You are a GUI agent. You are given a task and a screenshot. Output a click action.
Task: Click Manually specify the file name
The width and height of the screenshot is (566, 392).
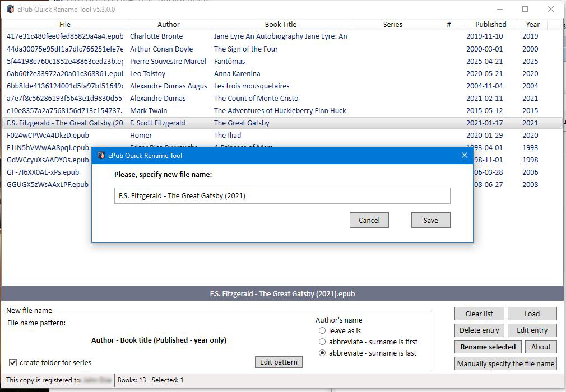tap(505, 363)
